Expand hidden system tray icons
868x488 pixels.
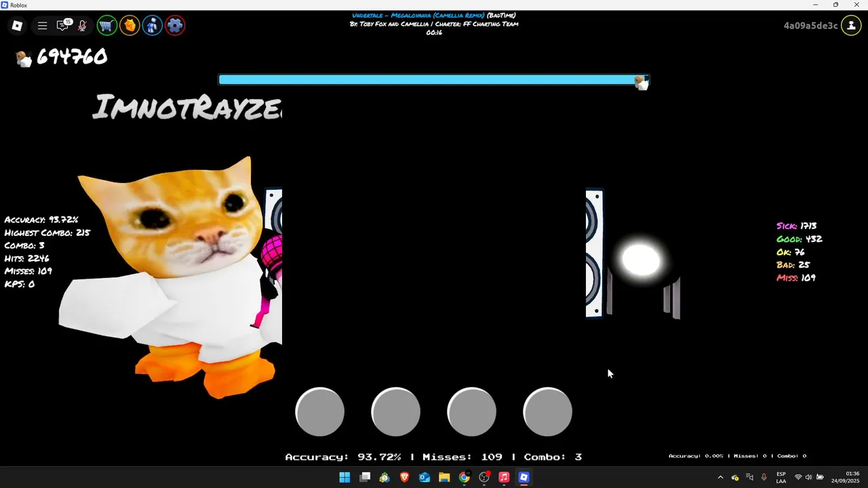720,477
